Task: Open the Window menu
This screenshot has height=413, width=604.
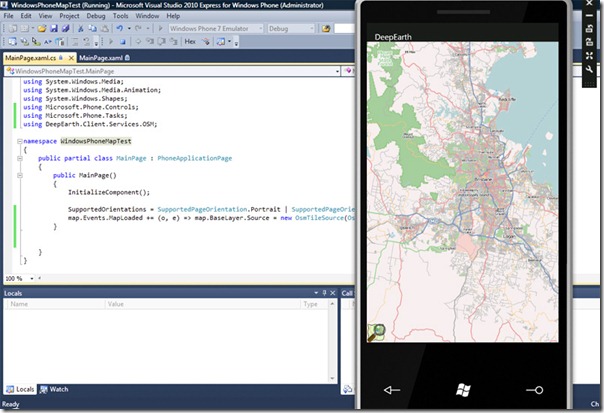Action: 147,16
